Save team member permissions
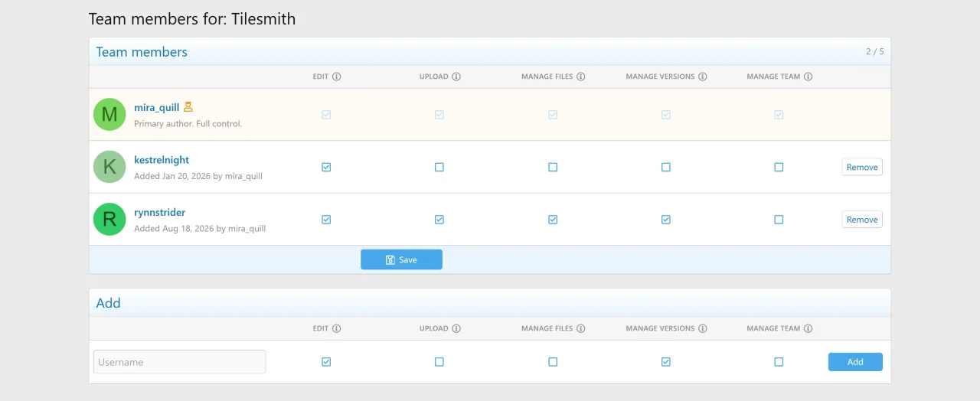This screenshot has width=980, height=401. pyautogui.click(x=401, y=259)
